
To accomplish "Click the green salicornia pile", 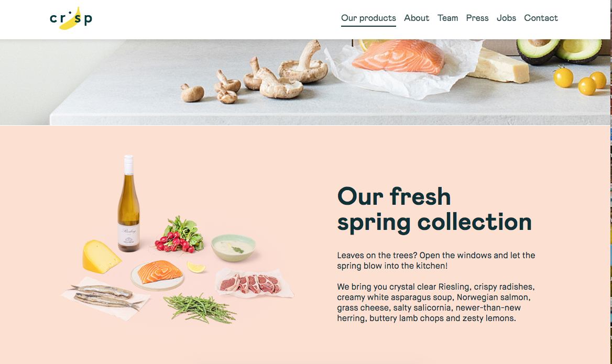I will pyautogui.click(x=200, y=308).
